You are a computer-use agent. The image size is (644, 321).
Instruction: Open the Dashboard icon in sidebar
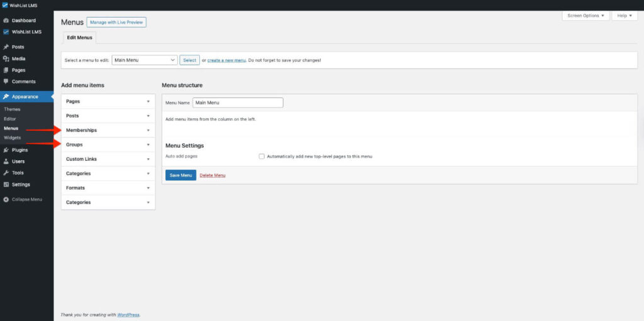point(6,21)
